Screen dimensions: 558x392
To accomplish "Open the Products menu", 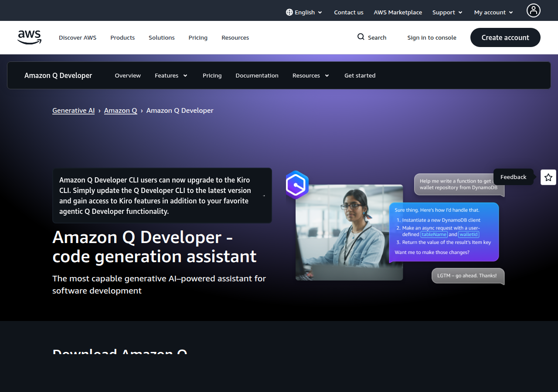I will point(122,37).
